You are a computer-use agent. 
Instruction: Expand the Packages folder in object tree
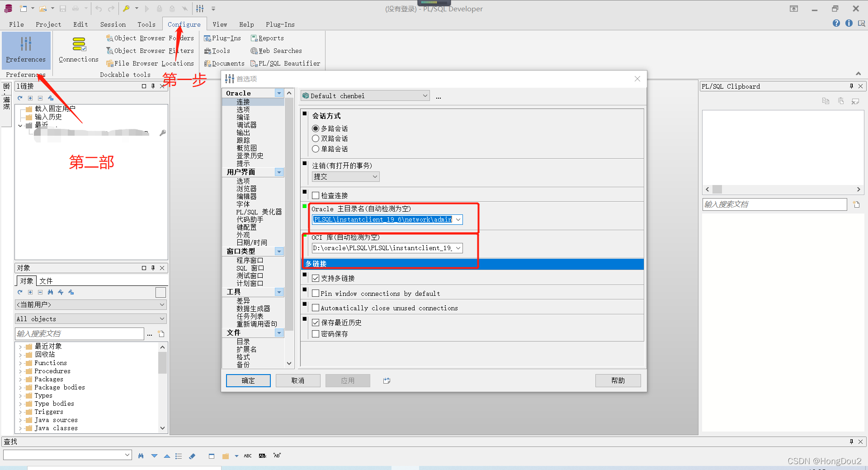coord(20,380)
